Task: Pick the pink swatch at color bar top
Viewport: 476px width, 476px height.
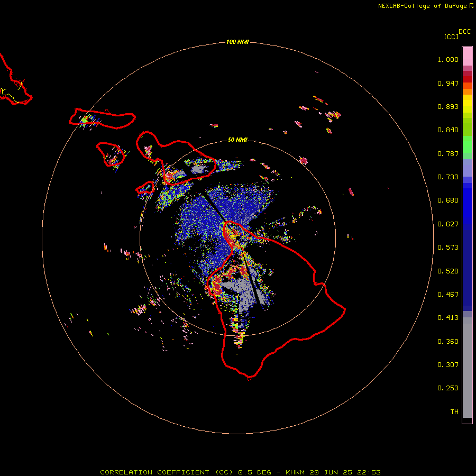Action: pyautogui.click(x=467, y=56)
